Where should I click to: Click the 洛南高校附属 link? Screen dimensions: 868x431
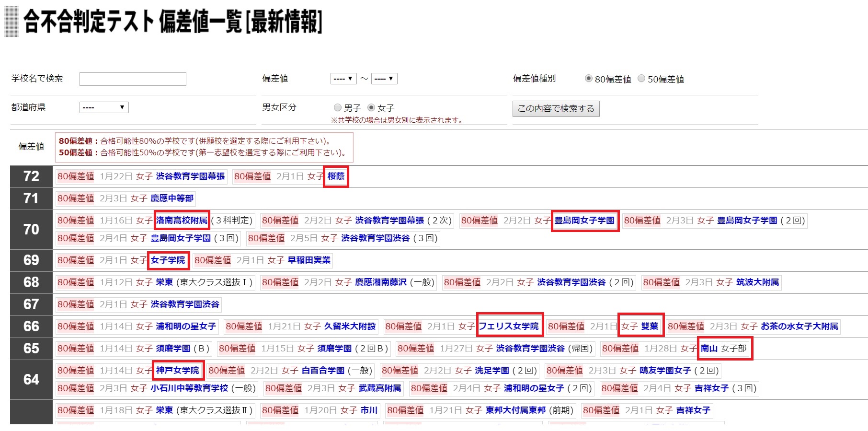182,221
